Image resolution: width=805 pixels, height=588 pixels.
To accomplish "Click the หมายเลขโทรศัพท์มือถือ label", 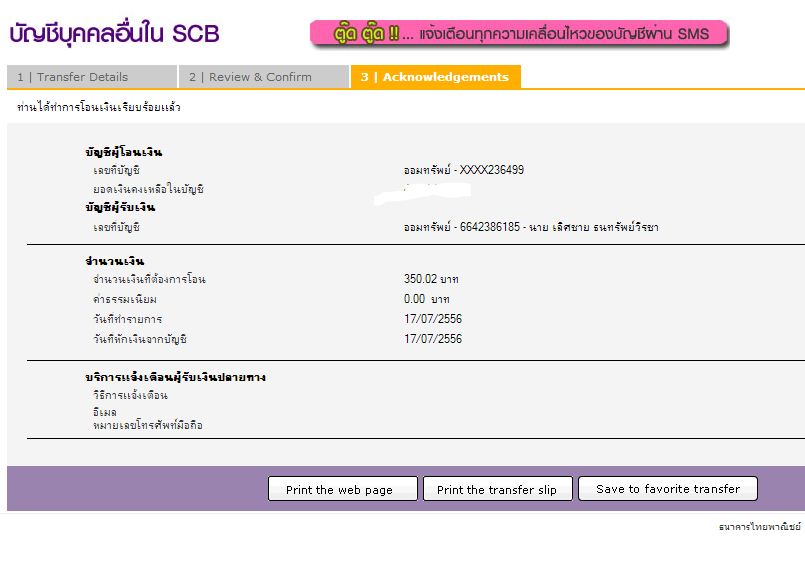I will (x=148, y=425).
